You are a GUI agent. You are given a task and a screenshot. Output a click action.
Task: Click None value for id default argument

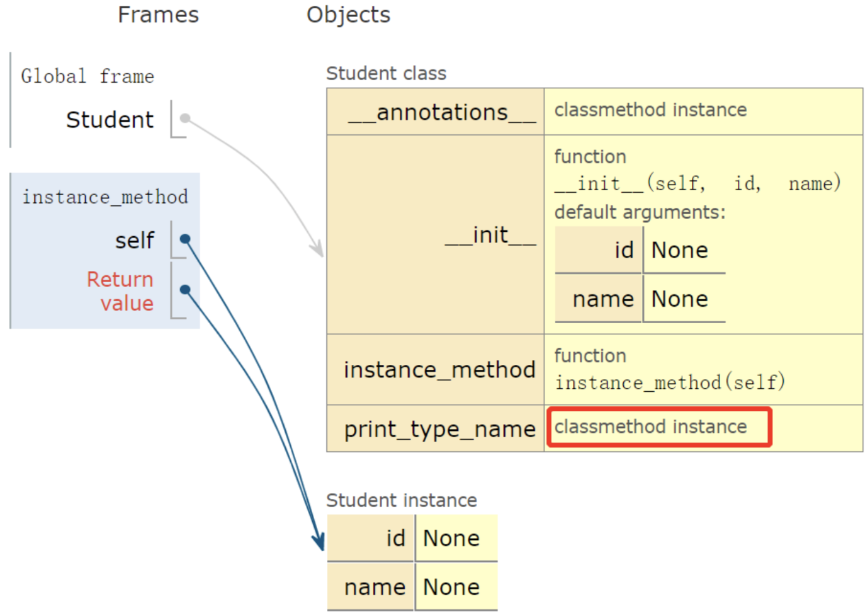tap(680, 250)
